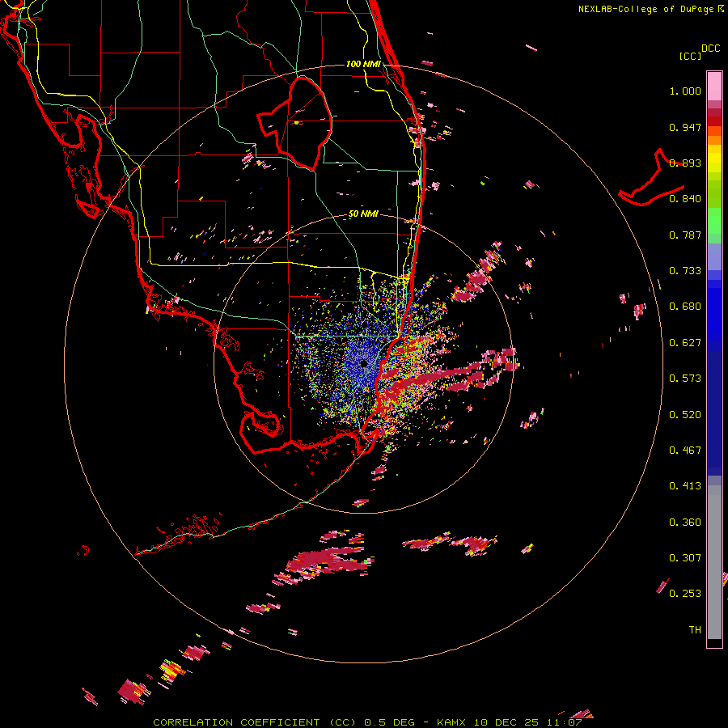728x728 pixels.
Task: Select the 0.520 legend value
Action: coord(685,414)
